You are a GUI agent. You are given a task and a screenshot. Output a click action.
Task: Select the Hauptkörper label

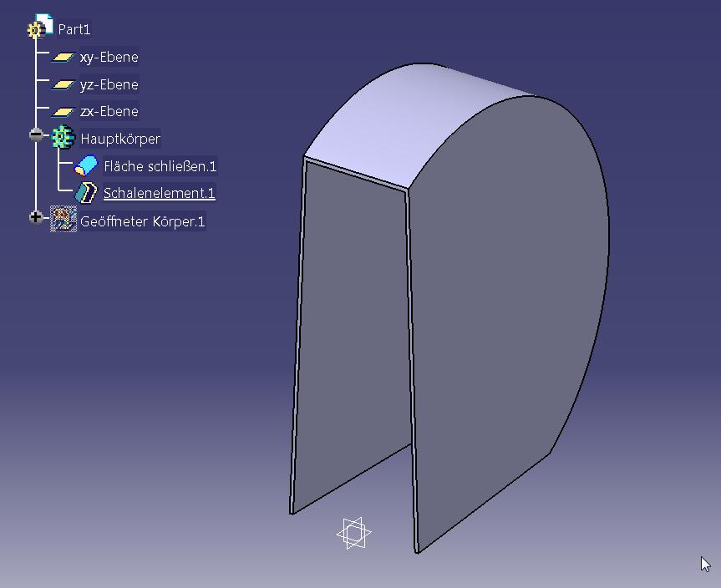[120, 139]
